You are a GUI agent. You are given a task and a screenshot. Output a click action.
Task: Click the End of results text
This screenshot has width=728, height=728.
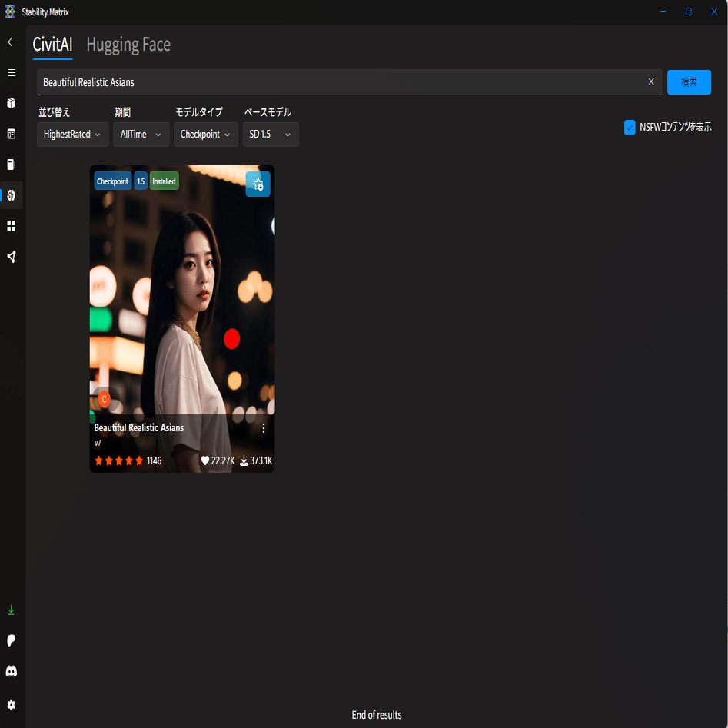tap(377, 715)
